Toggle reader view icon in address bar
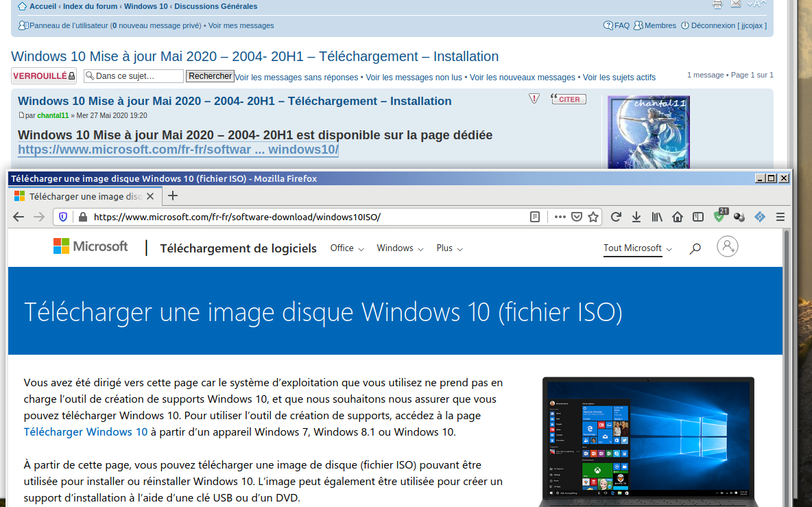Image resolution: width=812 pixels, height=507 pixels. (535, 217)
